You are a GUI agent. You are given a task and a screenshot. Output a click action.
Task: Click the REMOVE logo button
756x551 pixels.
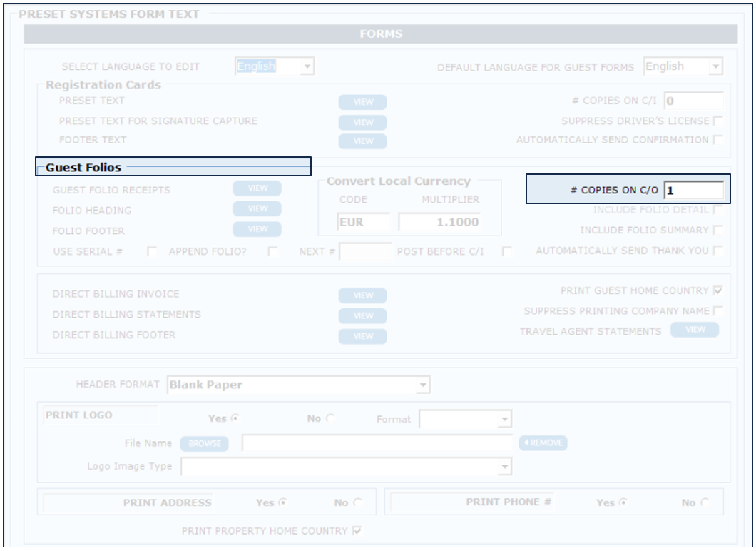tap(543, 443)
